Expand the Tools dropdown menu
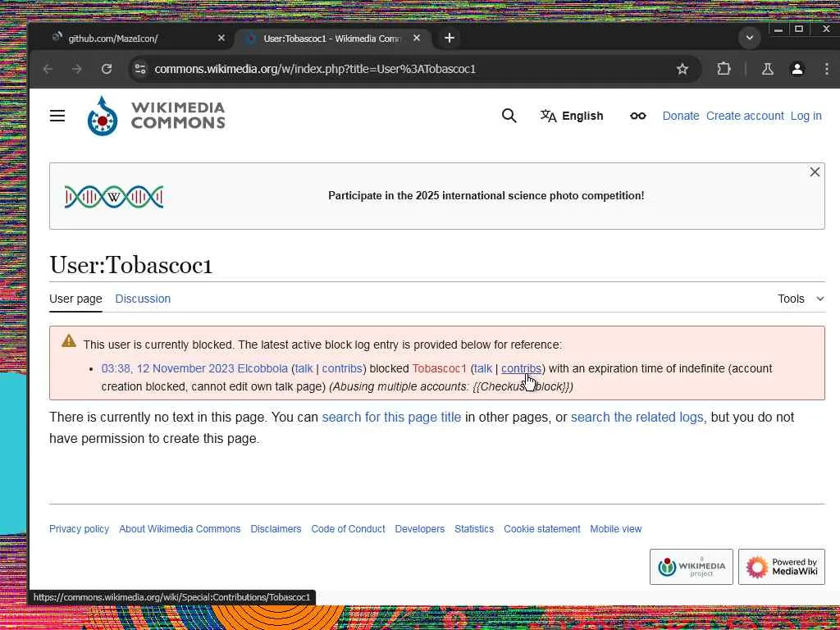The height and width of the screenshot is (630, 840). pyautogui.click(x=801, y=299)
